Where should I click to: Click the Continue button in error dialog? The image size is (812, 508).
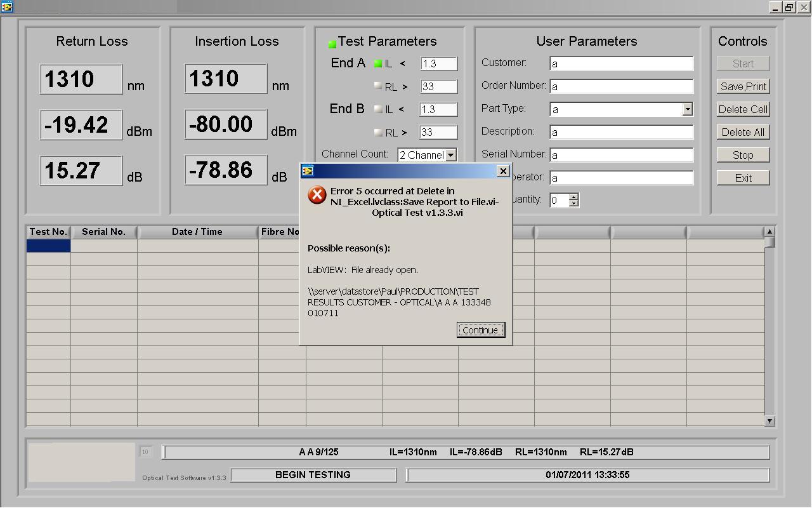point(480,330)
